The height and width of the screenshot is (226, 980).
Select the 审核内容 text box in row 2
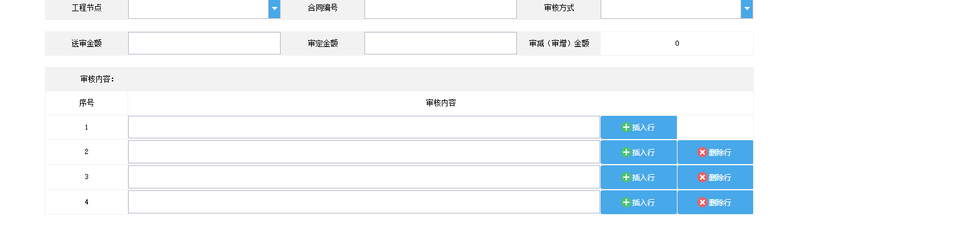[x=364, y=152]
